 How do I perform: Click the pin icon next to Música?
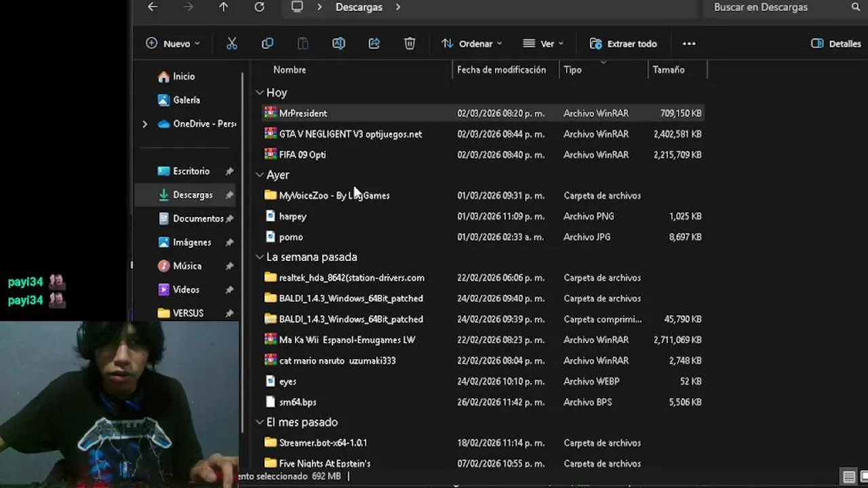229,266
